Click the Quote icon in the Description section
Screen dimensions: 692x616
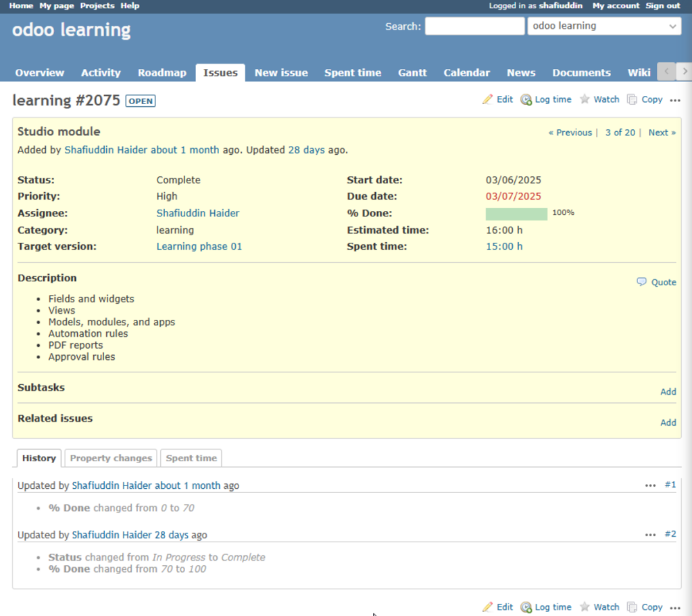click(641, 282)
